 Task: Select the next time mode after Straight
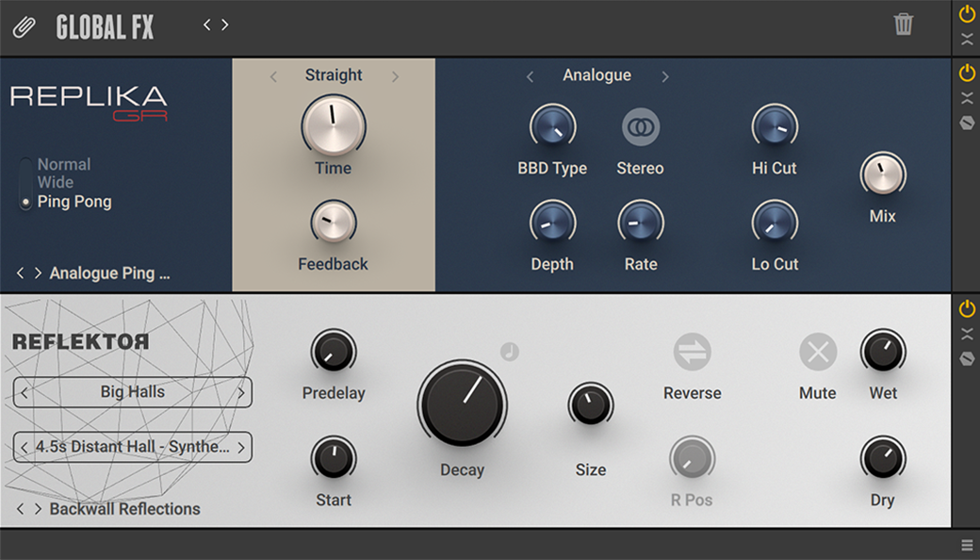pos(395,77)
